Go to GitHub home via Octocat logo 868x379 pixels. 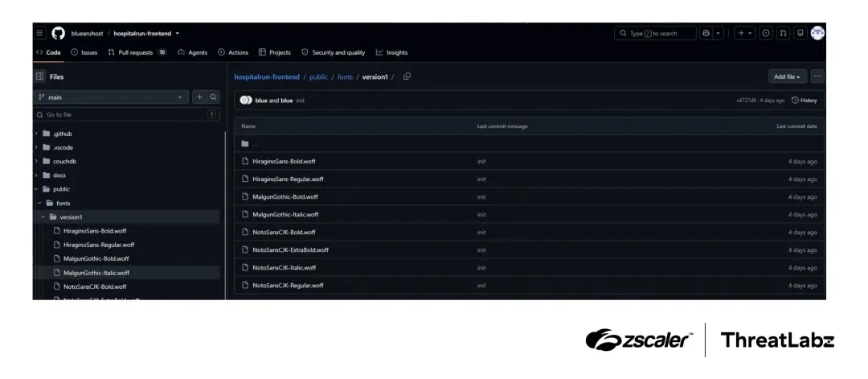[x=58, y=33]
